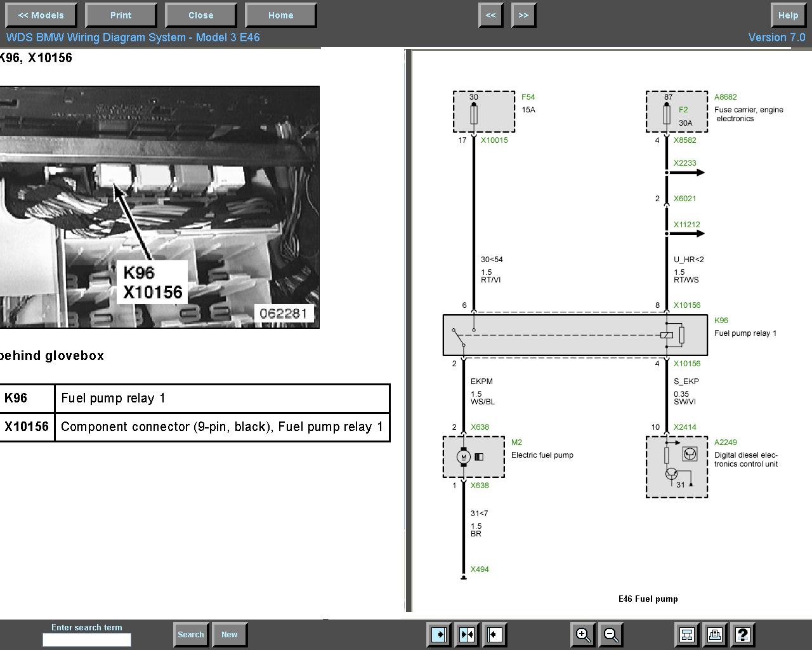Open the question mark help icon
The width and height of the screenshot is (812, 650).
coord(742,634)
